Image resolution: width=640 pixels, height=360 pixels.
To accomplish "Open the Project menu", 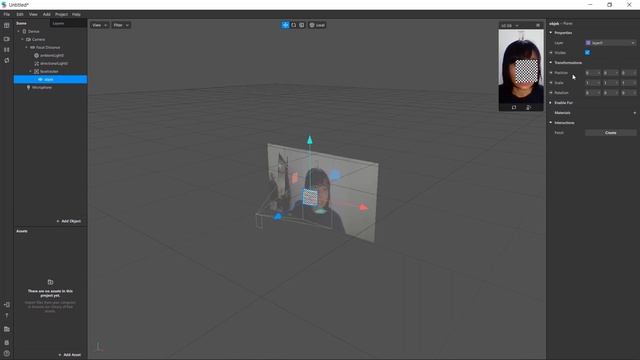I will click(x=61, y=14).
